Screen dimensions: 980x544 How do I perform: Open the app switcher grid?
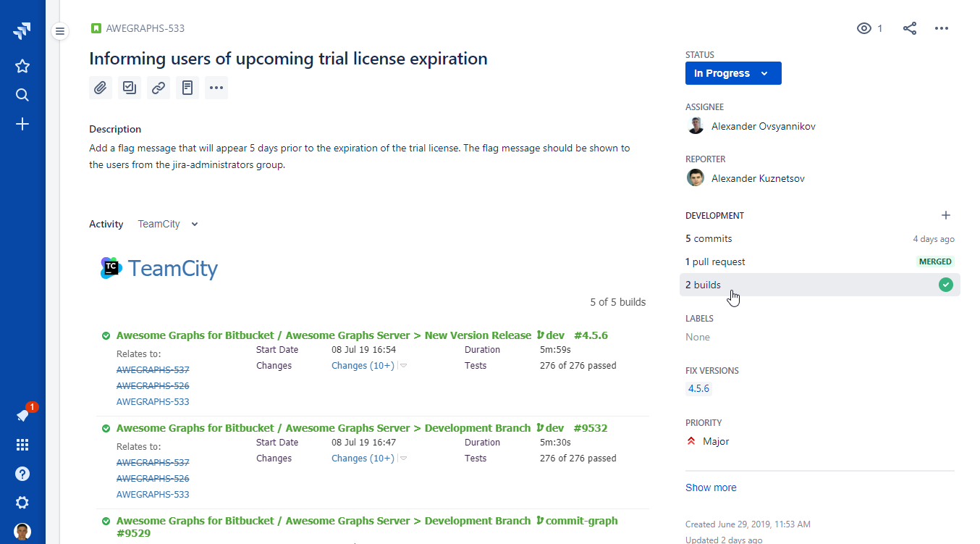[x=22, y=445]
